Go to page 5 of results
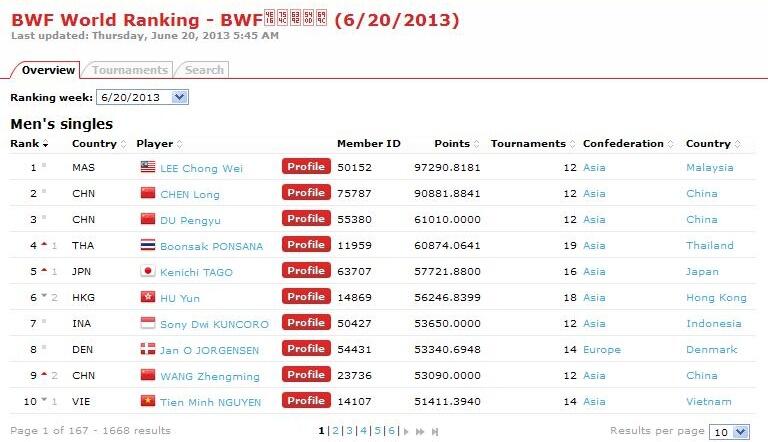Image resolution: width=768 pixels, height=442 pixels. [378, 431]
